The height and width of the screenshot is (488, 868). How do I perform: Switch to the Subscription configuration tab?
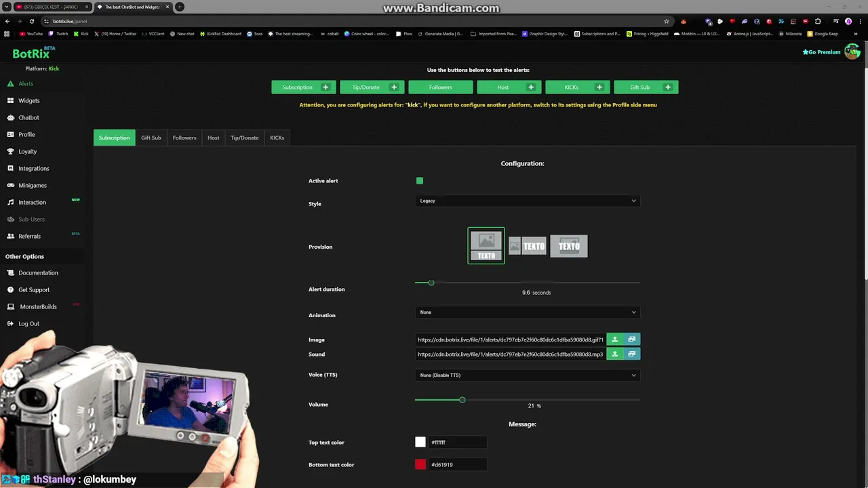tap(114, 138)
